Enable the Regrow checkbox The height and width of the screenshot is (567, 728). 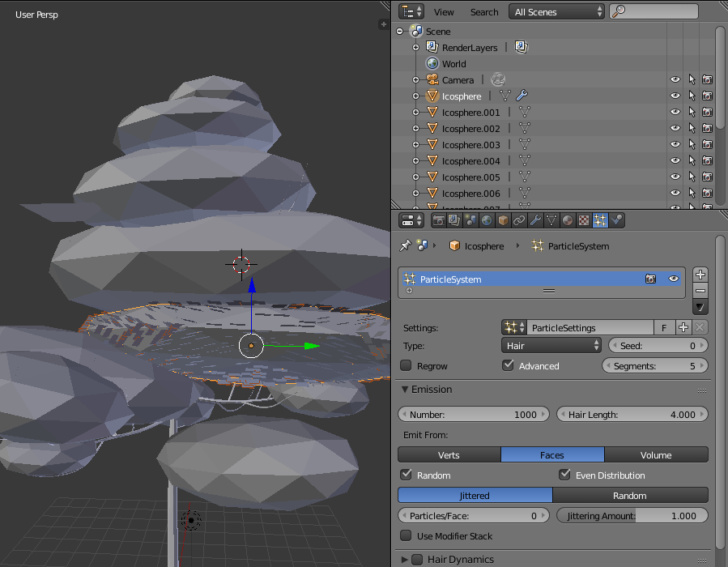tap(406, 365)
